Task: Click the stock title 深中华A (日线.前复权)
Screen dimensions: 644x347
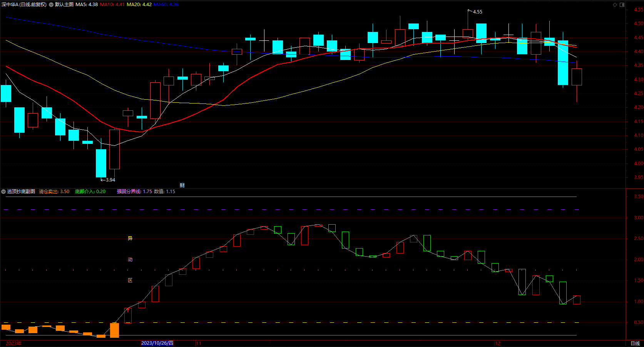Action: (x=24, y=5)
